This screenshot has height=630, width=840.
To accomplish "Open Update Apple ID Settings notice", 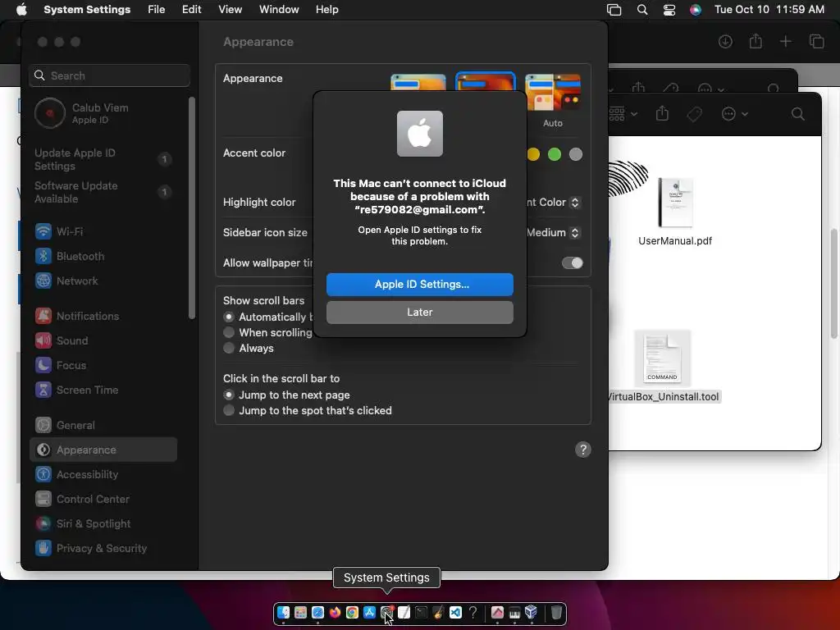I will point(103,159).
